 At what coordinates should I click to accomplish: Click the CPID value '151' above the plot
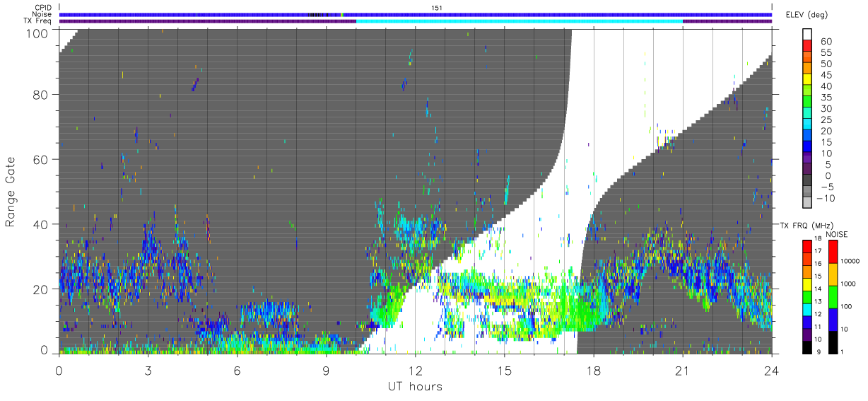[437, 8]
